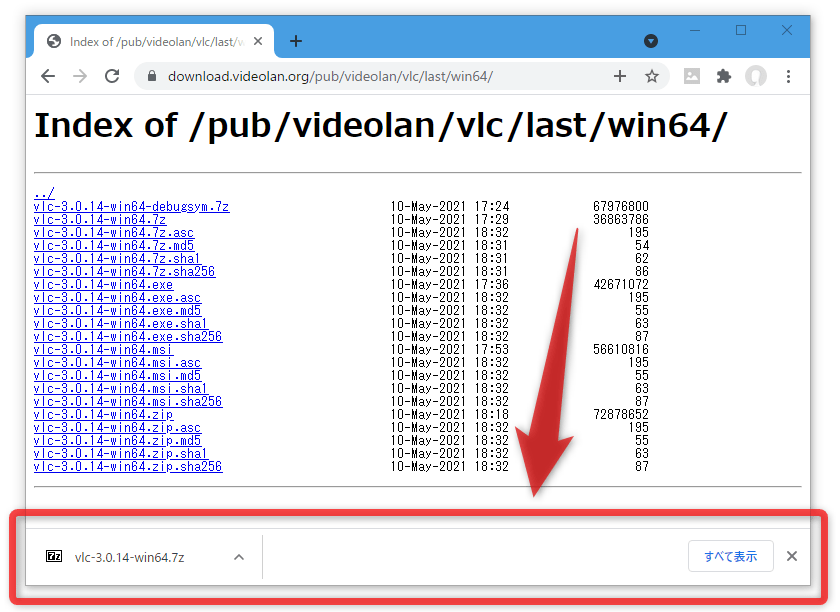The image size is (840, 612).
Task: Close the Index of /pub/videolan tab
Action: [x=258, y=41]
